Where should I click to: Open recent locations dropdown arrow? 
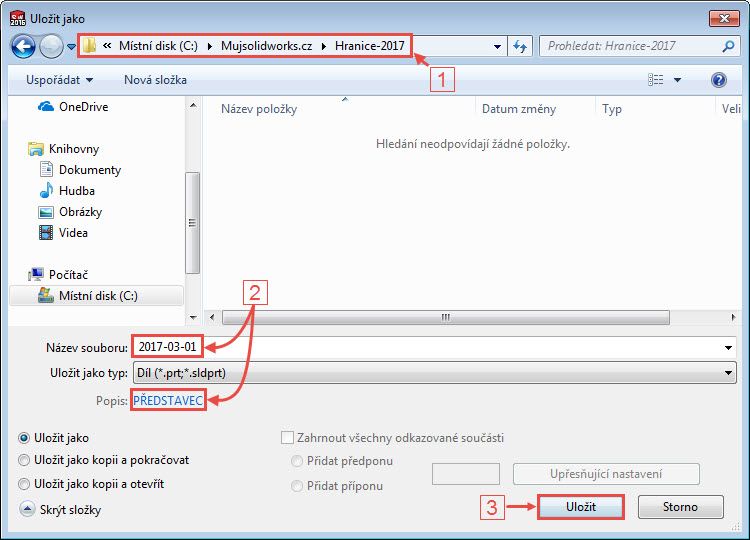(71, 47)
